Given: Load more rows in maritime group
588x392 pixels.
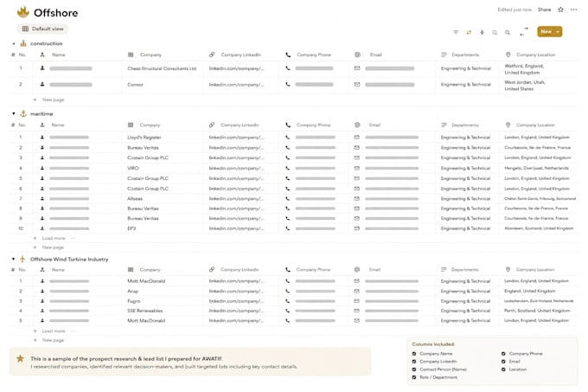Looking at the screenshot, I should click(54, 238).
